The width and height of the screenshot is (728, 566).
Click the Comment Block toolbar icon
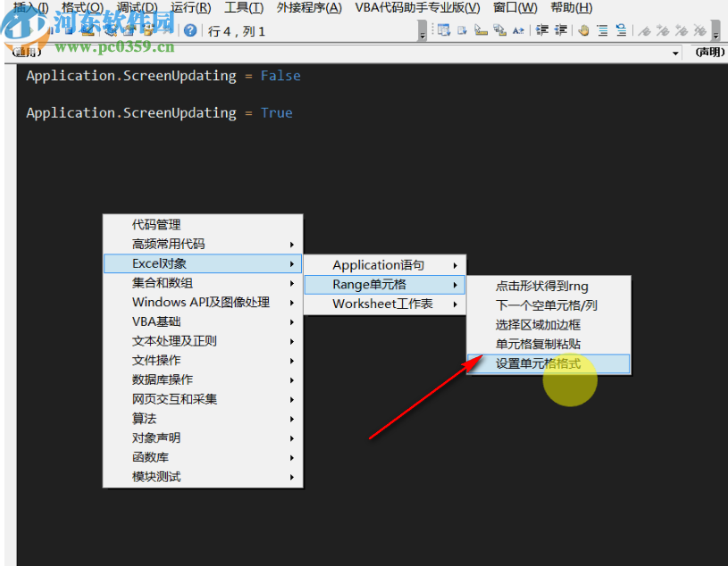coord(602,30)
